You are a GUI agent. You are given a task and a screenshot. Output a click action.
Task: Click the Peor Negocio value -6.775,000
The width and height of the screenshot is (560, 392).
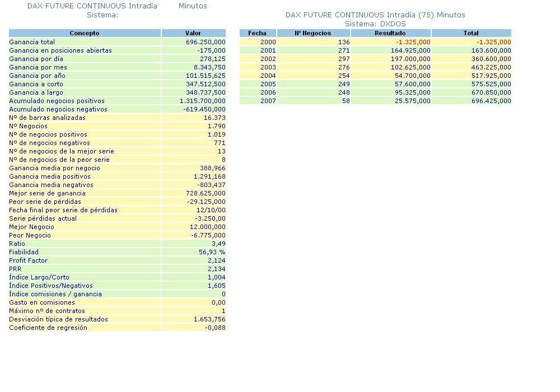click(206, 235)
